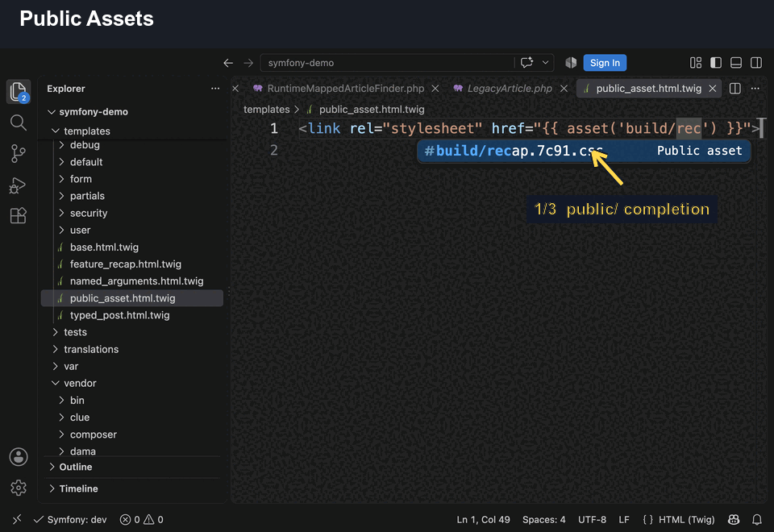
Task: Close the LegacyArticle.php tab
Action: [564, 89]
